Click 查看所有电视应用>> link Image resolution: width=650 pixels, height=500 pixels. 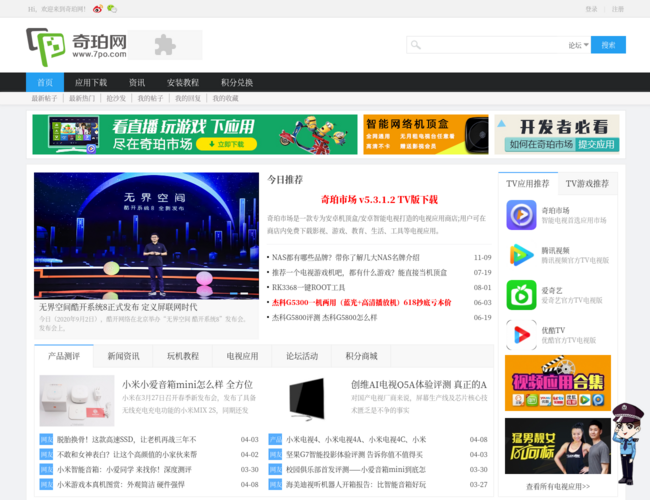pos(558,486)
